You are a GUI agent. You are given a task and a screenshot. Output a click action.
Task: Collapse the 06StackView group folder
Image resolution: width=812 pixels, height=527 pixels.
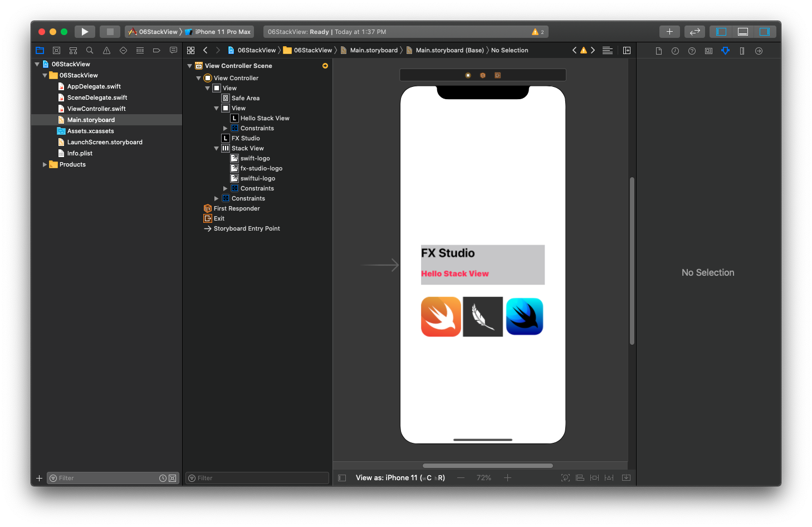pos(45,75)
